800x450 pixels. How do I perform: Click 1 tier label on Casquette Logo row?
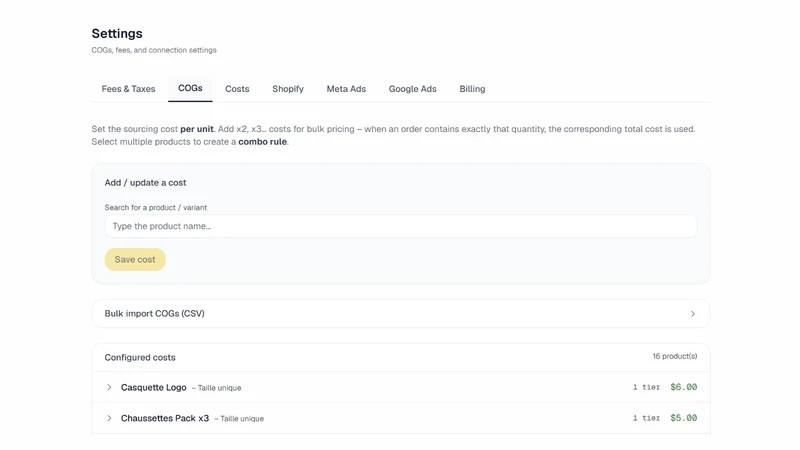[646, 387]
